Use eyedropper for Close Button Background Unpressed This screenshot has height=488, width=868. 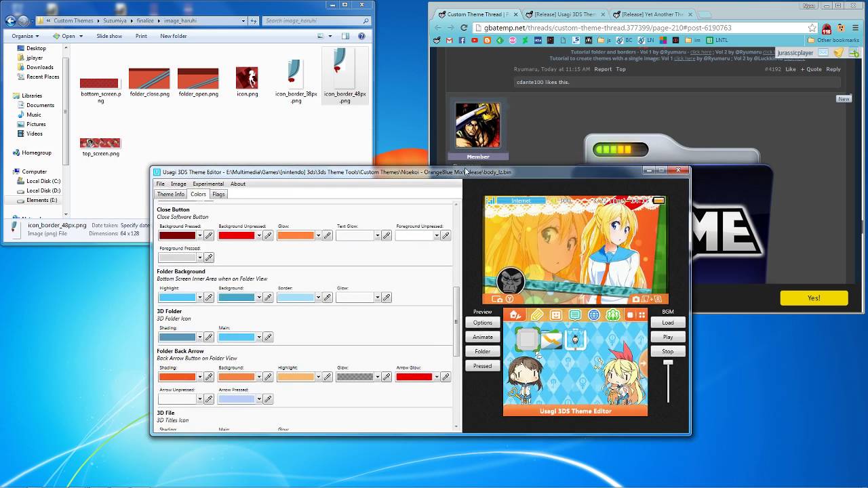point(268,236)
